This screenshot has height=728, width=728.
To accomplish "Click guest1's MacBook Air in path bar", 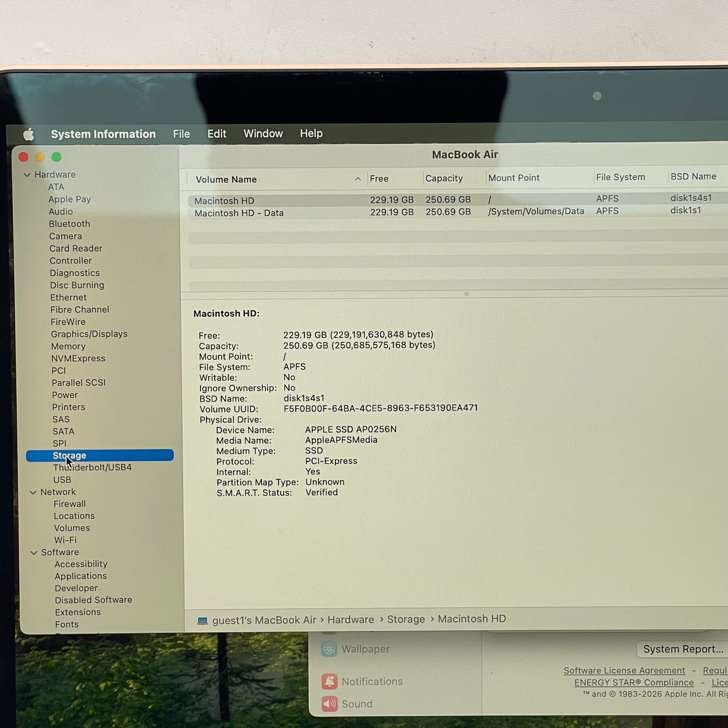I will click(264, 620).
